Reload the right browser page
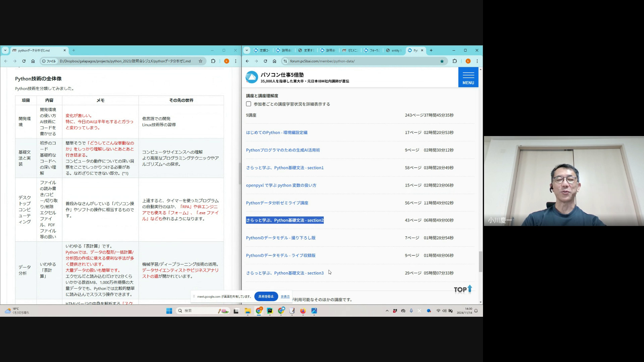This screenshot has width=644, height=362. (265, 61)
